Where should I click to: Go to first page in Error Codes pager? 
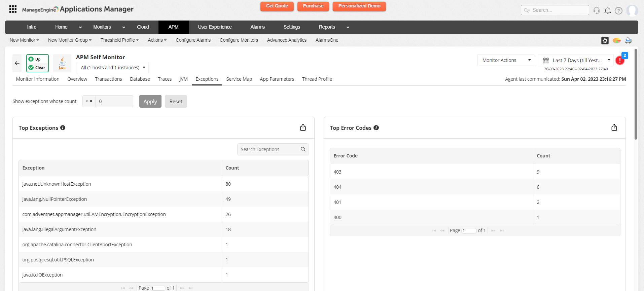click(434, 231)
